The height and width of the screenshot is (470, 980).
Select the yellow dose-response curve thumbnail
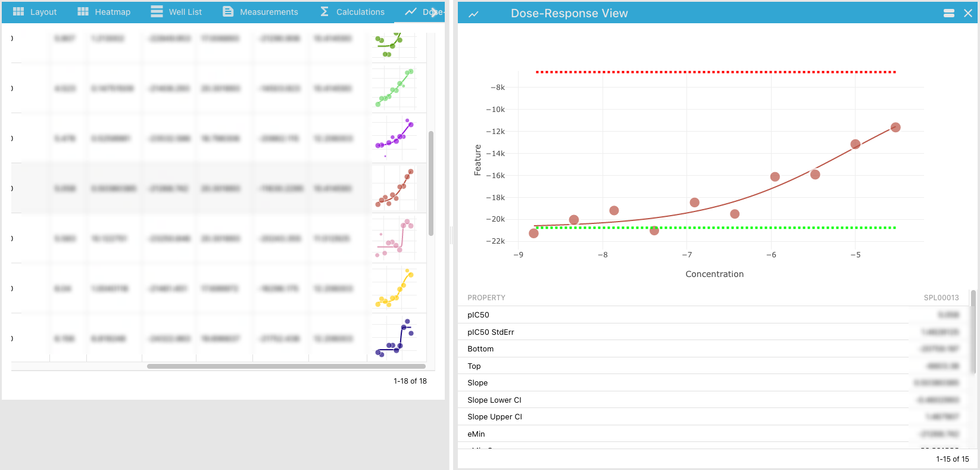coord(394,288)
